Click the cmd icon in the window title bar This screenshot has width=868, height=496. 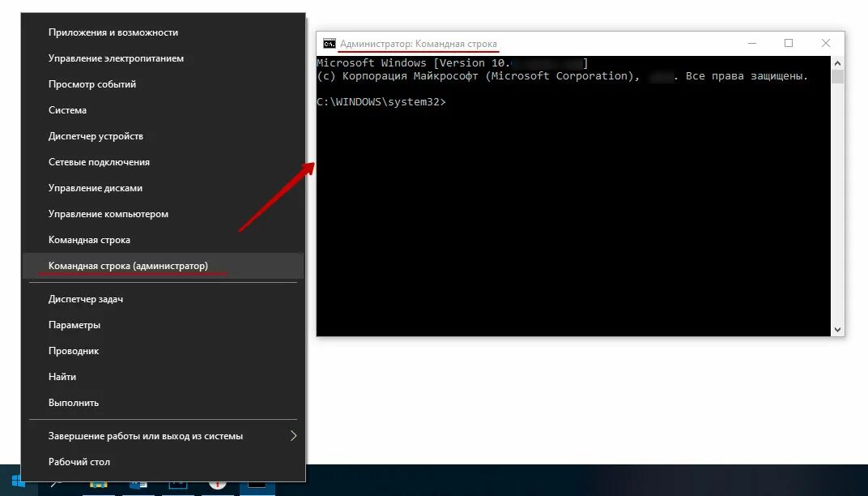[x=330, y=44]
